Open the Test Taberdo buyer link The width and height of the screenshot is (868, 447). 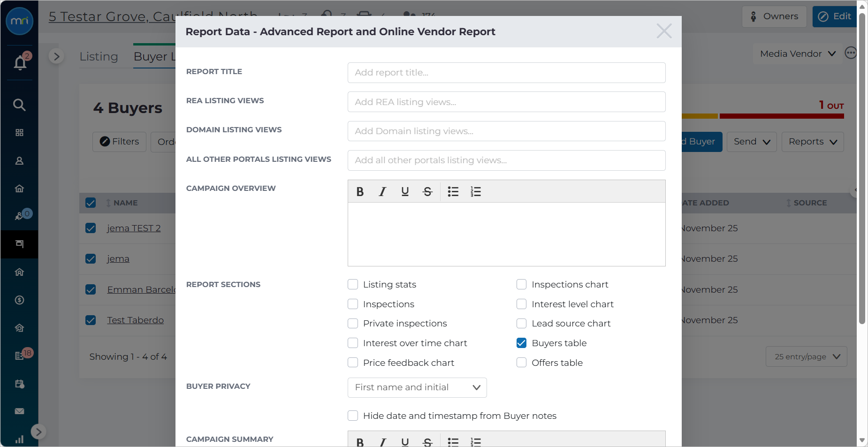click(x=135, y=320)
